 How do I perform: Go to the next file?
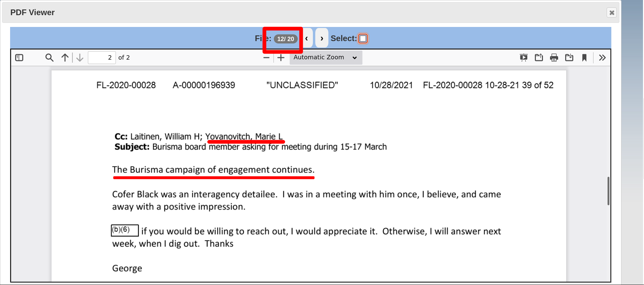coord(322,38)
